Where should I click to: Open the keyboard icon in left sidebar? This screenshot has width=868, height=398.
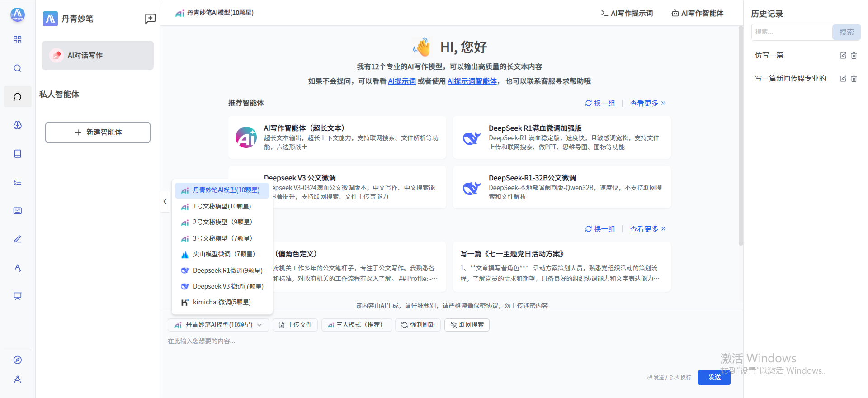point(18,211)
